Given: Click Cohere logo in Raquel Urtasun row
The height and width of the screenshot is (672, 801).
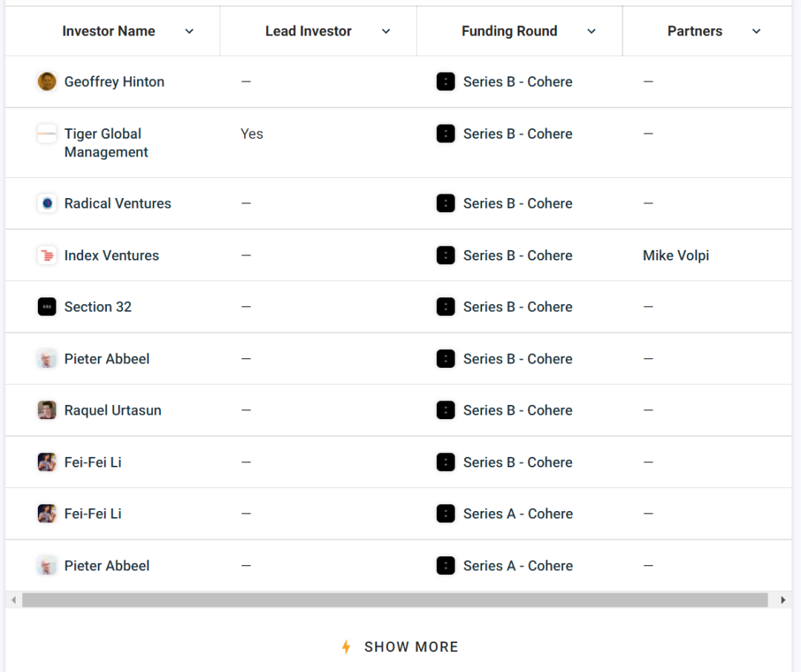Looking at the screenshot, I should pos(446,410).
